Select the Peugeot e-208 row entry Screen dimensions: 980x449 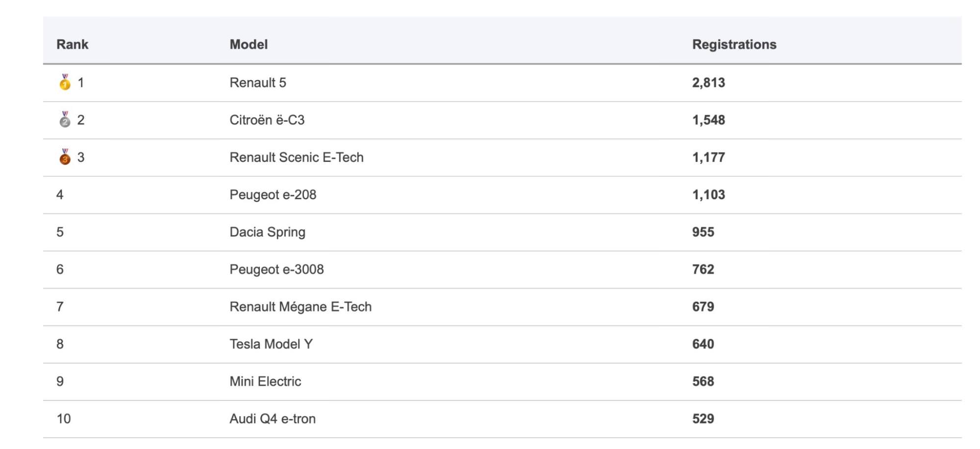(x=273, y=194)
